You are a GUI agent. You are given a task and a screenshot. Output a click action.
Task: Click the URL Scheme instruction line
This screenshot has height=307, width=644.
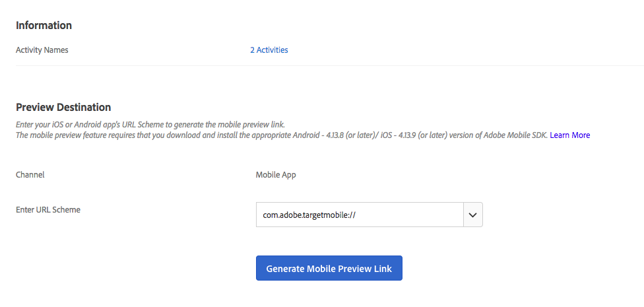[150, 125]
